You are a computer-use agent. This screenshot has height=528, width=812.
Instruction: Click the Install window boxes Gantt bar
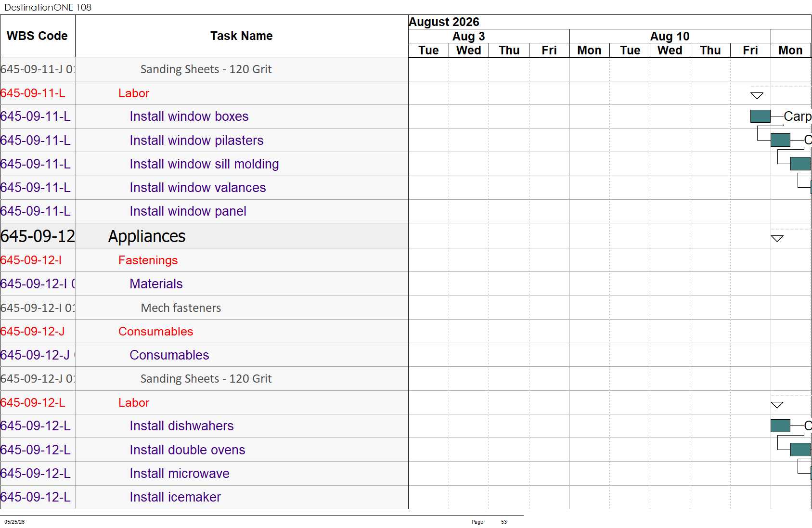click(x=760, y=116)
